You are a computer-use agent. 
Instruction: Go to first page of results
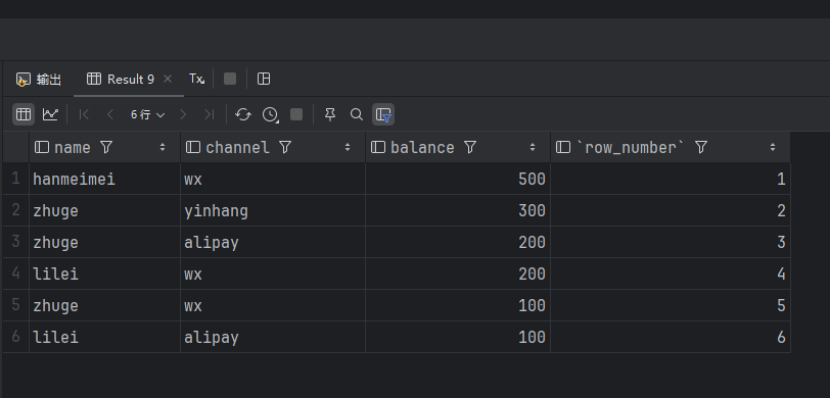pyautogui.click(x=84, y=114)
